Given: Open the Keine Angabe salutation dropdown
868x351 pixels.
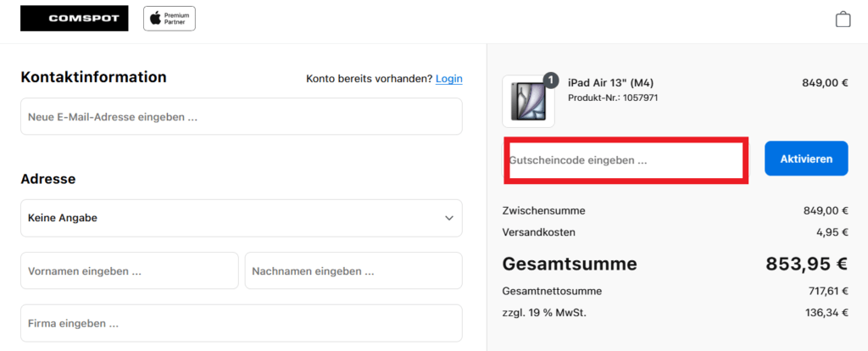Looking at the screenshot, I should [242, 218].
